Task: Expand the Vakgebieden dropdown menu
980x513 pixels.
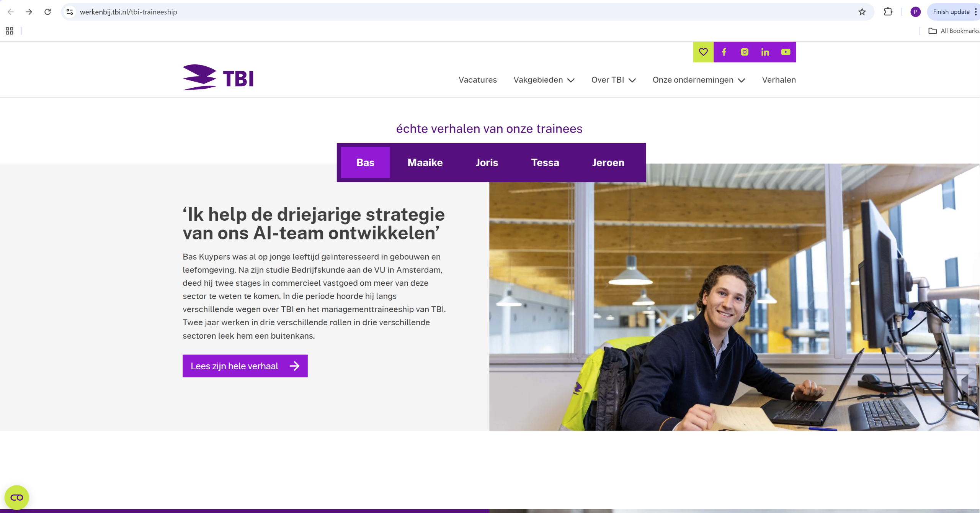Action: tap(544, 80)
